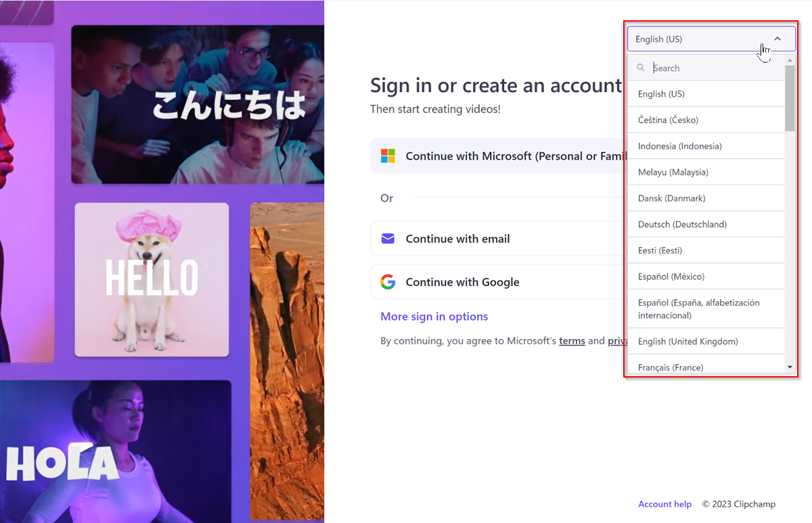This screenshot has height=523, width=812.
Task: Click Continue with Microsoft button
Action: (x=497, y=156)
